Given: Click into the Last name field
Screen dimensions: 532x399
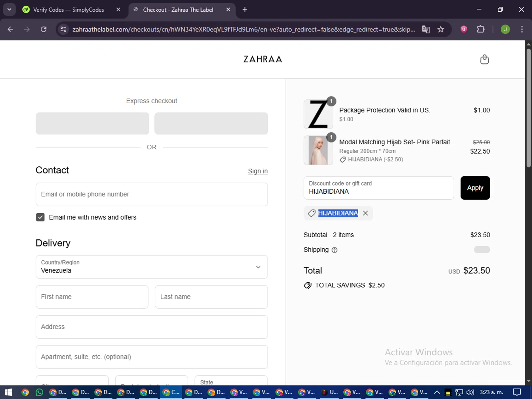Looking at the screenshot, I should click(x=211, y=297).
